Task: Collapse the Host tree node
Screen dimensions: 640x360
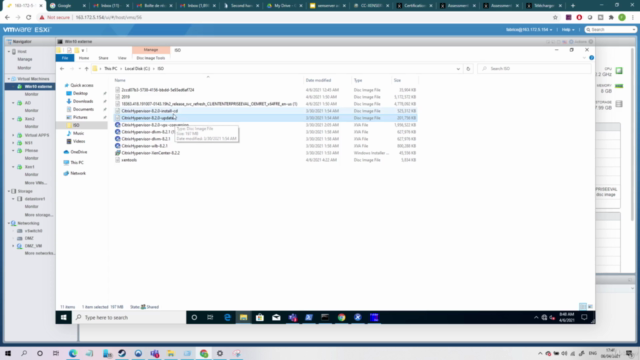Action: (x=9, y=52)
